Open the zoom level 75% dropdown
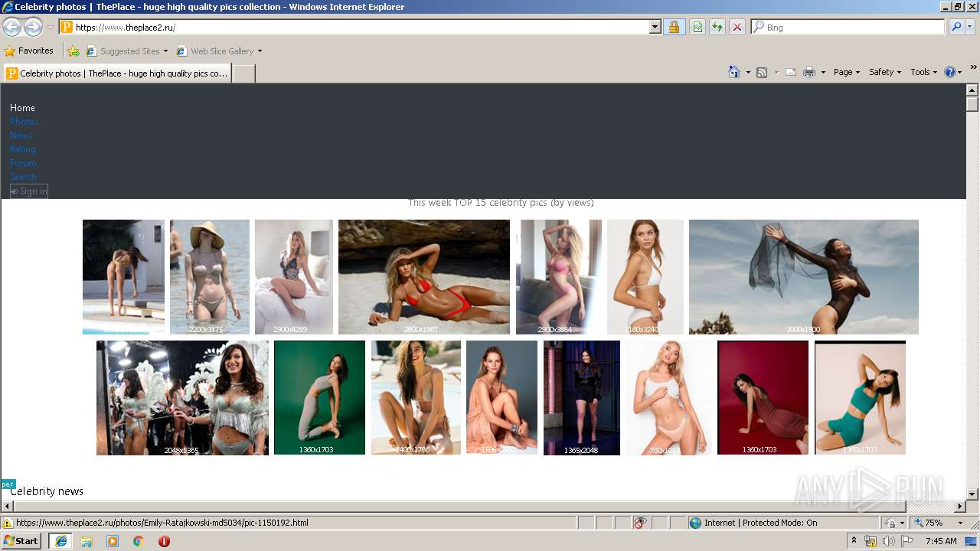Viewport: 980px width, 551px height. (960, 523)
